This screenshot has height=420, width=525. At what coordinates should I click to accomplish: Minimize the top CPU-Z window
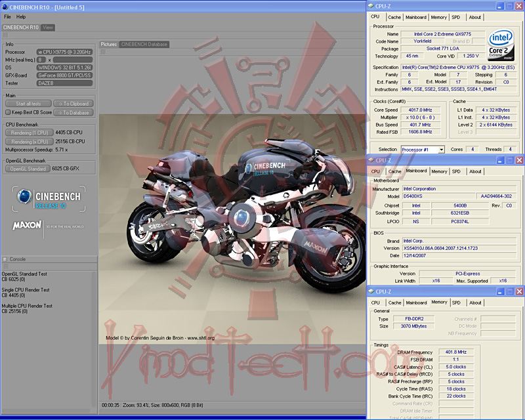pyautogui.click(x=500, y=6)
